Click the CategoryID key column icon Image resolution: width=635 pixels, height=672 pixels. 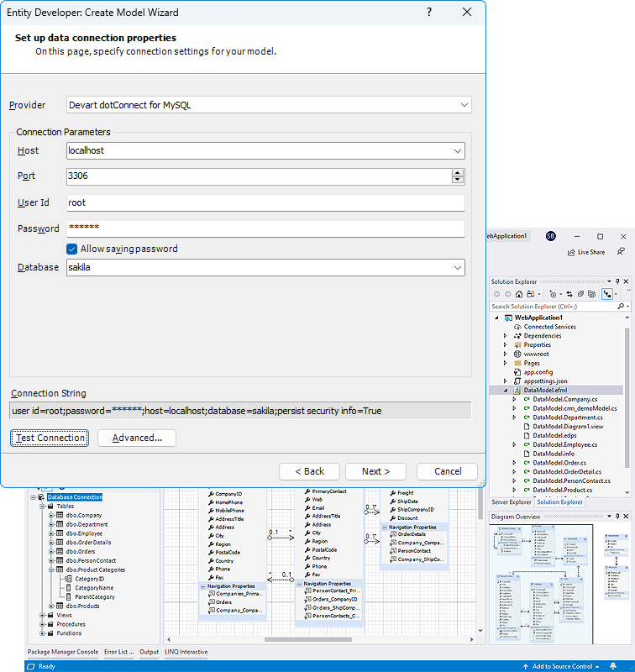tap(68, 579)
